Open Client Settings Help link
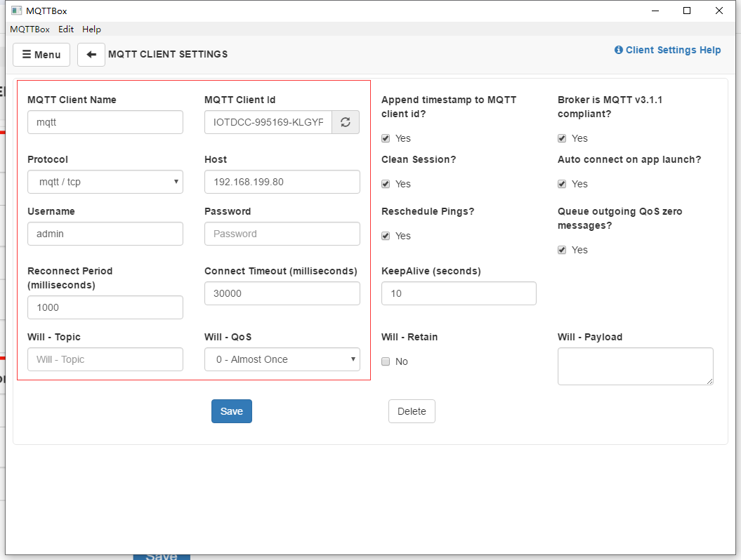 [667, 50]
